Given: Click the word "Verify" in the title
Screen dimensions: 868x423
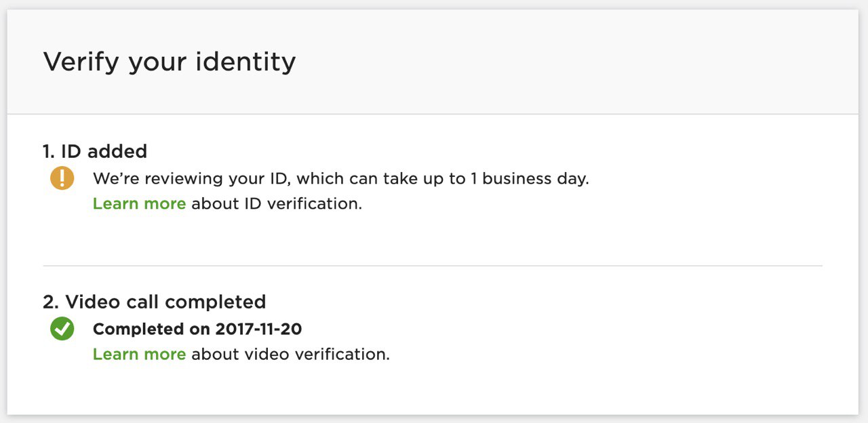Looking at the screenshot, I should coord(82,62).
